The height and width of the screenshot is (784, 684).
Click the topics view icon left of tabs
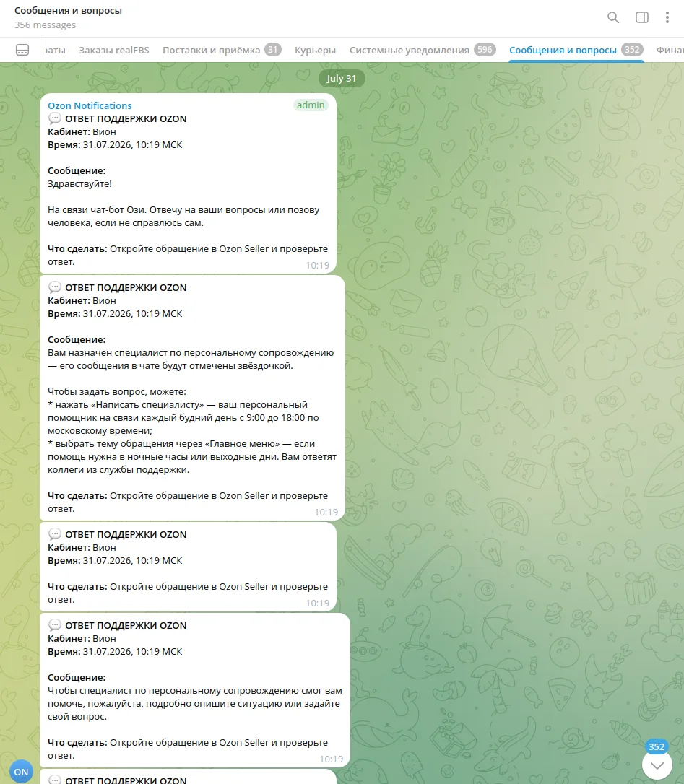22,50
